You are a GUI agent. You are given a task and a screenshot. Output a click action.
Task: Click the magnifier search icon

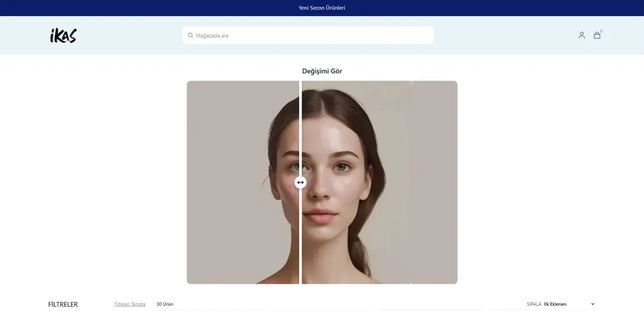190,35
